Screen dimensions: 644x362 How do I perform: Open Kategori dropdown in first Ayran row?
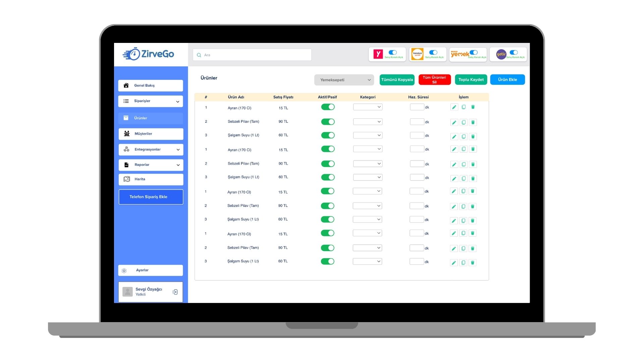pos(368,107)
